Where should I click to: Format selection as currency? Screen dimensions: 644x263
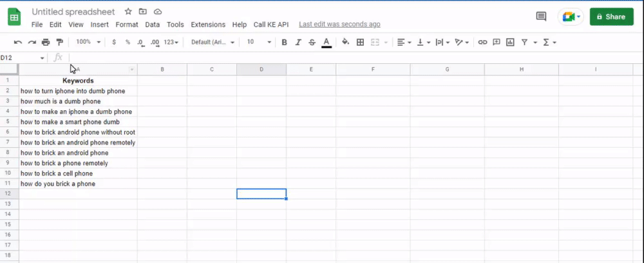coord(114,43)
